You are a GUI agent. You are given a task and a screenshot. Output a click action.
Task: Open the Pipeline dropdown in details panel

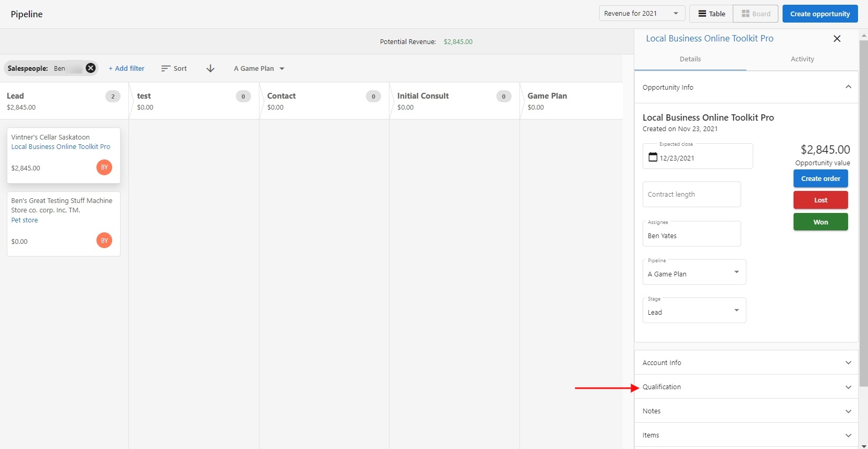(694, 272)
